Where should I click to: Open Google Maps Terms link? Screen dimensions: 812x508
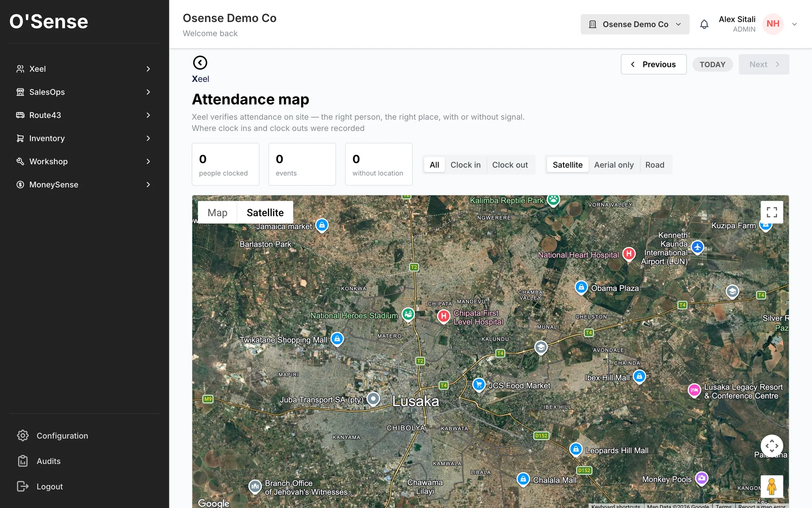point(723,506)
